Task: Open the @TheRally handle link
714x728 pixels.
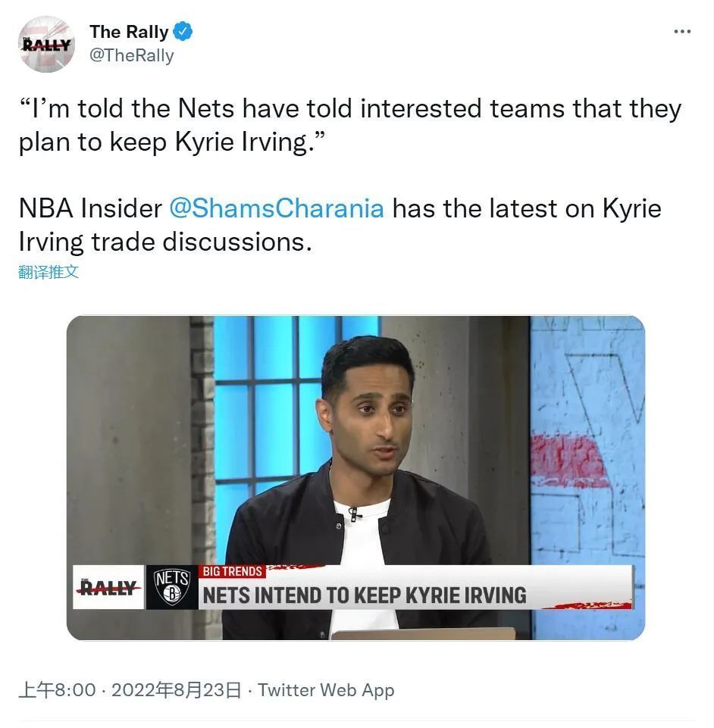Action: pos(131,55)
